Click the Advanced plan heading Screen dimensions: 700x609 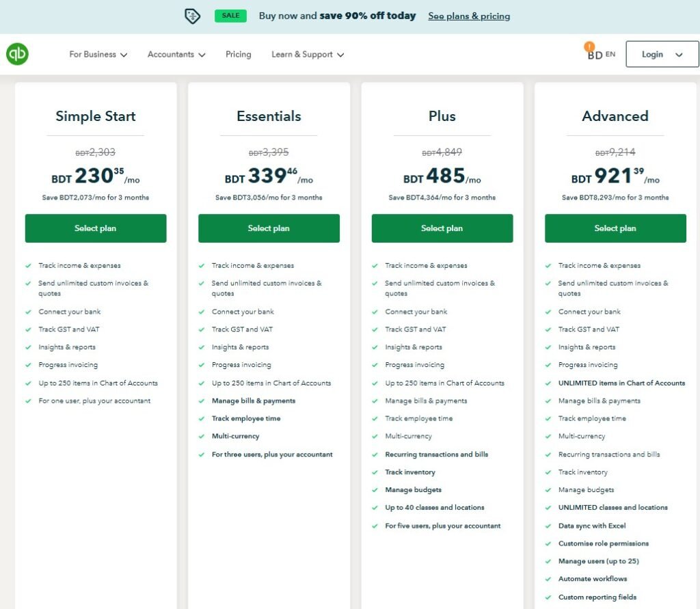(x=615, y=116)
